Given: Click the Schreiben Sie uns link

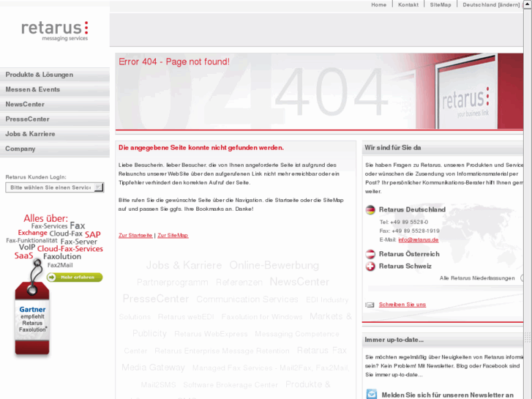Looking at the screenshot, I should (402, 305).
